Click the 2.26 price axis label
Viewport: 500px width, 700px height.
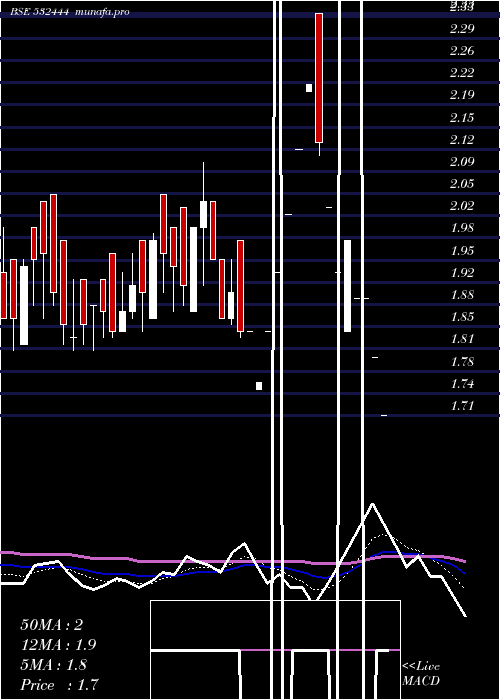point(462,50)
